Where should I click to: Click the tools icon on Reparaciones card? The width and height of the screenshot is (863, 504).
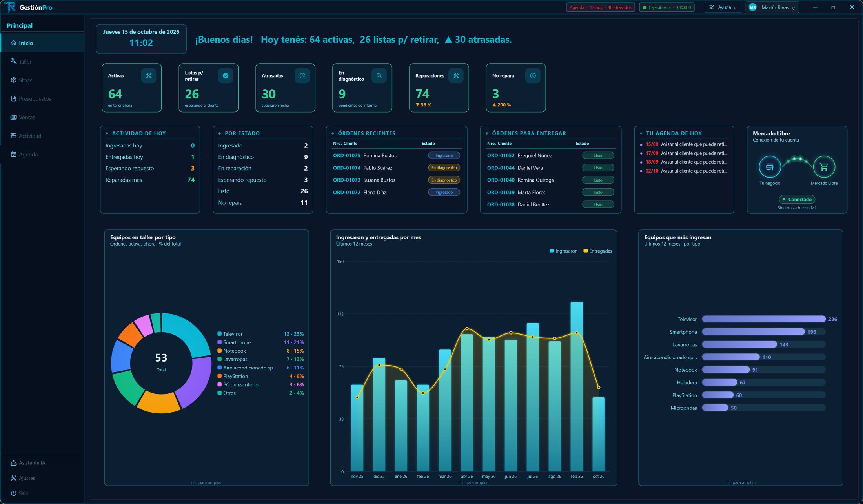(x=456, y=76)
